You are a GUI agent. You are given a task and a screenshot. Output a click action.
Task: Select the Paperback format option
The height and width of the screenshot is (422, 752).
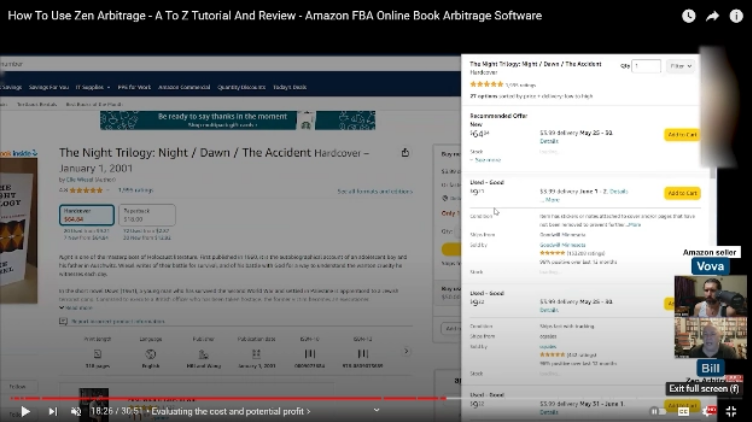(x=147, y=214)
